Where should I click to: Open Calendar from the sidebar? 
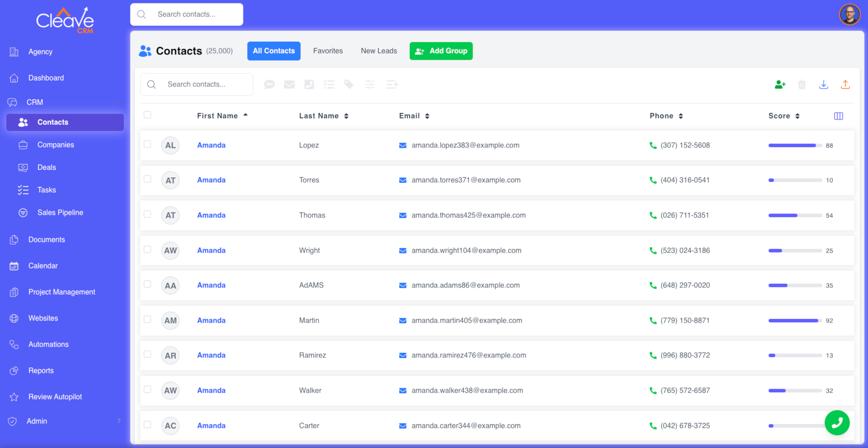tap(43, 266)
